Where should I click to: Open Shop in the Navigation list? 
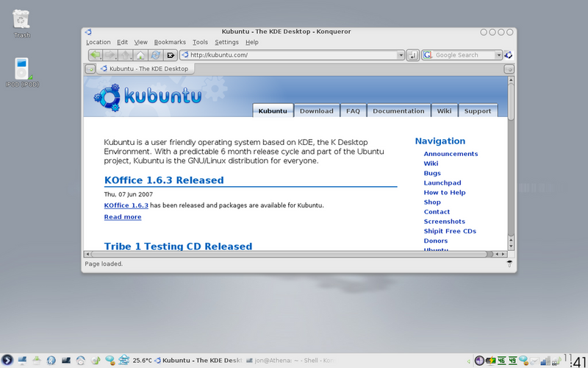pyautogui.click(x=432, y=202)
